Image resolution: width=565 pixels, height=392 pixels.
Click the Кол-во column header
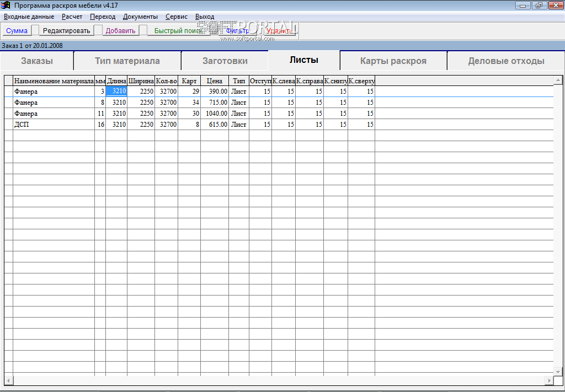[166, 81]
